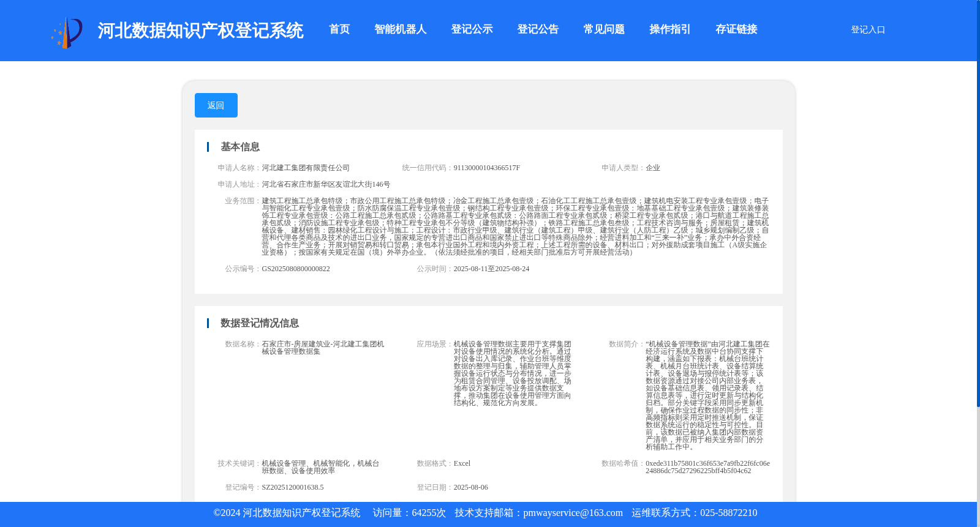Image resolution: width=980 pixels, height=527 pixels.
Task: Click the 业务范围 description paragraph
Action: click(x=515, y=226)
